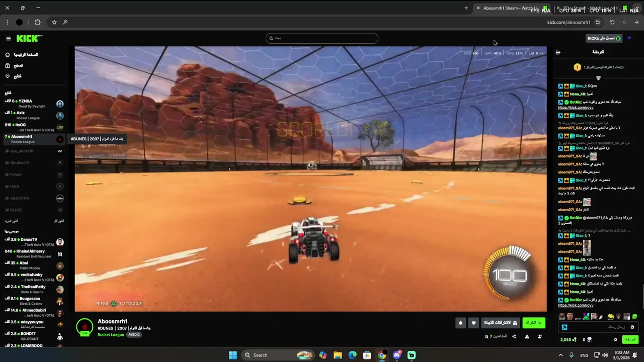This screenshot has width=644, height=362.
Task: Click the gift subscriptions button
Action: pyautogui.click(x=500, y=323)
